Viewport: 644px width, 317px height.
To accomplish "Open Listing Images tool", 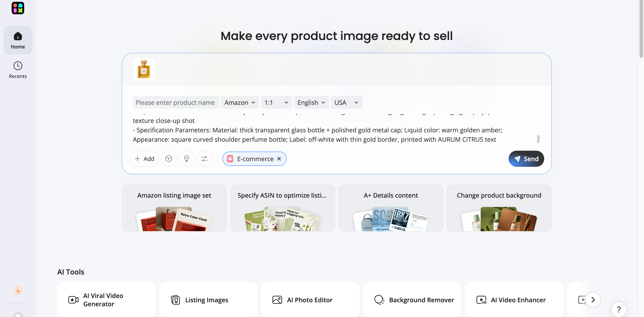I will 208,300.
